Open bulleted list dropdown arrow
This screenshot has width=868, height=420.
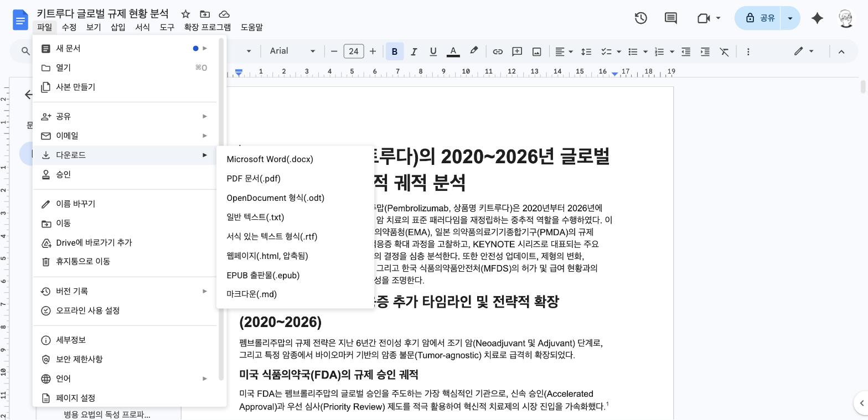click(x=645, y=51)
